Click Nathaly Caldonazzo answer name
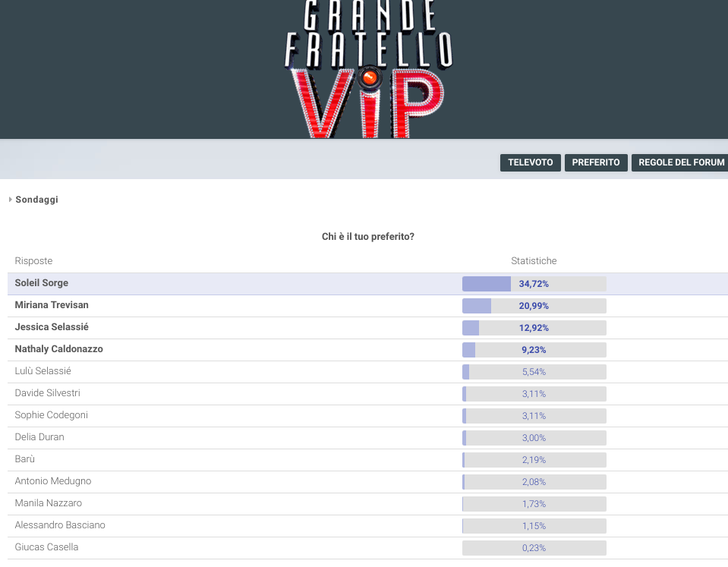Screen dimensions: 728x567 coord(58,349)
